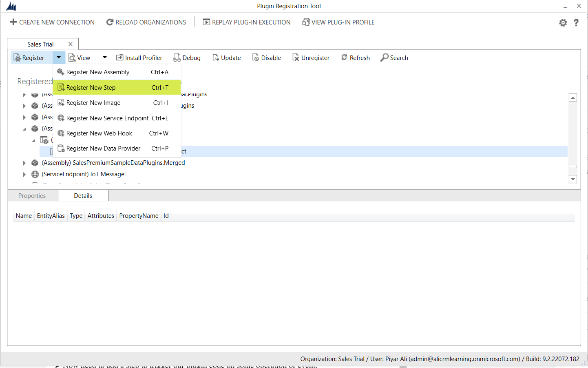This screenshot has width=588, height=368.
Task: Choose Register New Image menu item
Action: tap(117, 103)
